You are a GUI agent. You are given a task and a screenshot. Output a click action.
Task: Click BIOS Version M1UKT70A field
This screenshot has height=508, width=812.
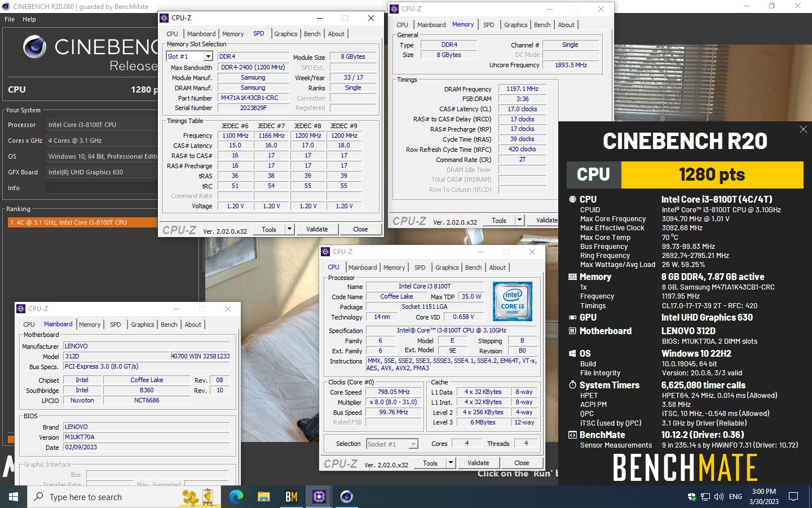tap(147, 437)
